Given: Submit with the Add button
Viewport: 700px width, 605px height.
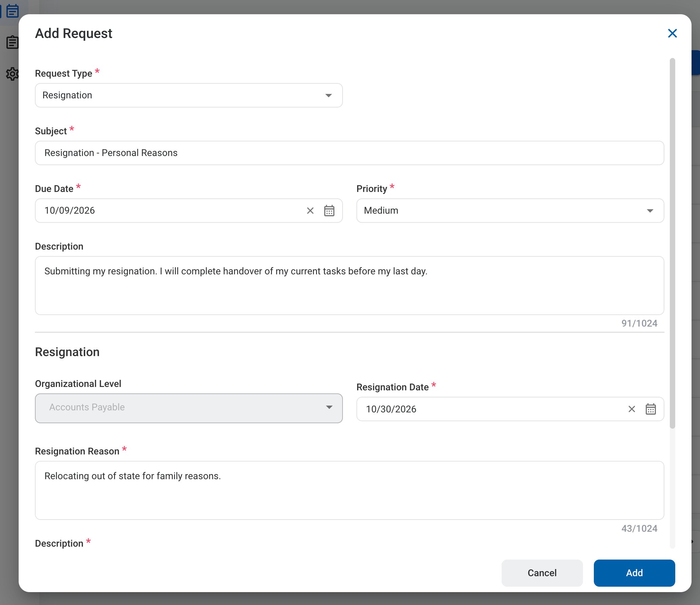Looking at the screenshot, I should [x=634, y=573].
